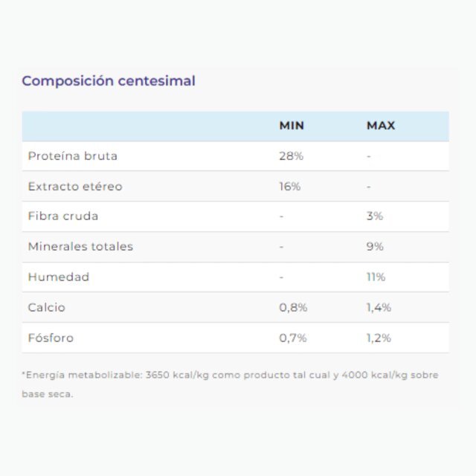The height and width of the screenshot is (476, 476).
Task: Click the 0,7% fósforo minimum value
Action: [x=293, y=338]
